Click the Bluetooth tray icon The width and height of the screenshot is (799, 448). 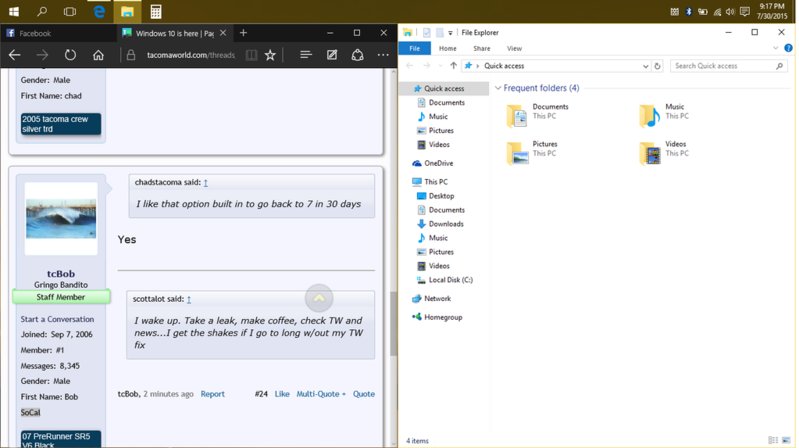[x=688, y=12]
